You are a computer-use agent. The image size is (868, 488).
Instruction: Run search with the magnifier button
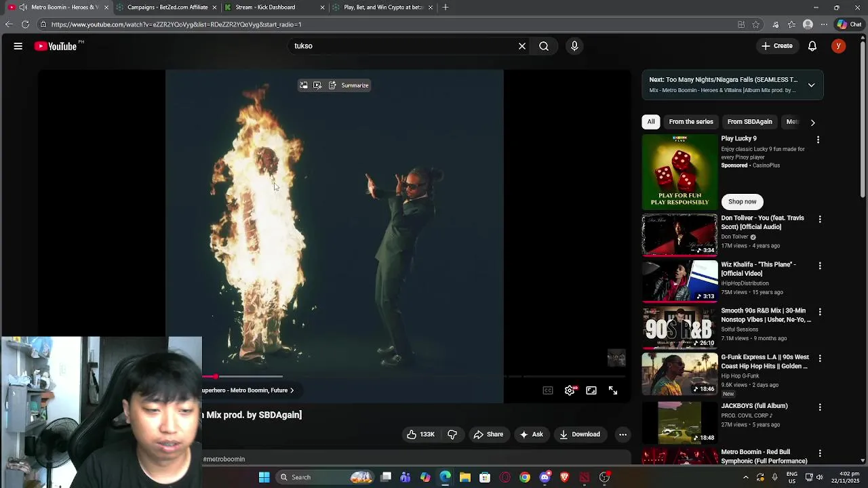coord(544,46)
